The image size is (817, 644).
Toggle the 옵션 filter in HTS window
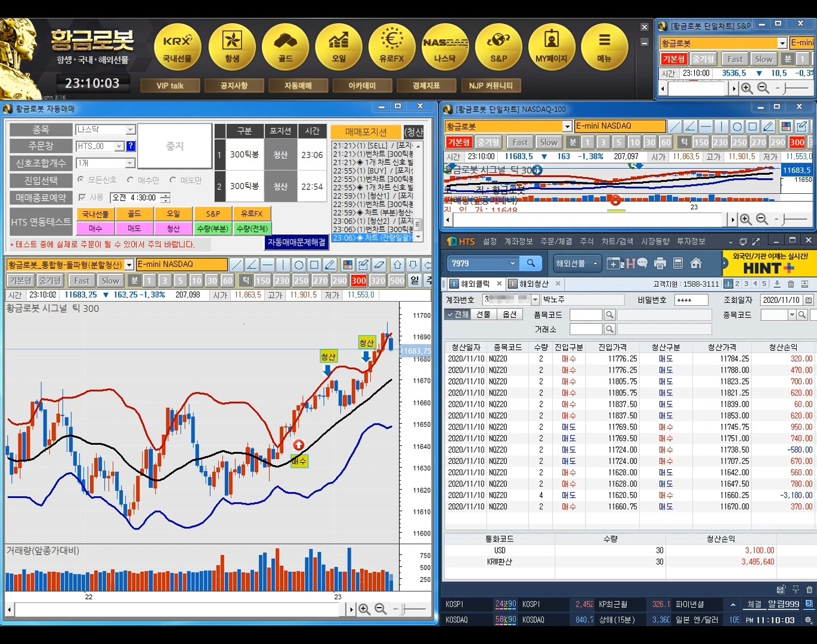pyautogui.click(x=510, y=314)
